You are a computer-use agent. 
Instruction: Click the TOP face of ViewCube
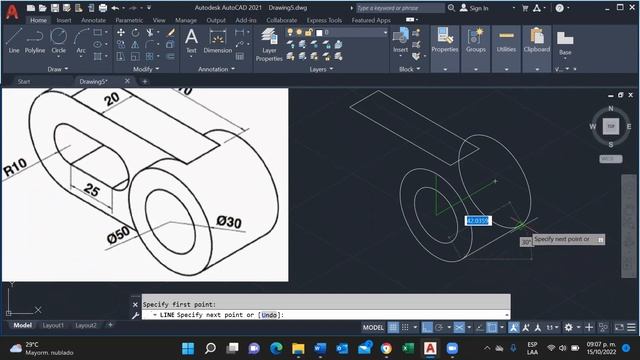611,126
